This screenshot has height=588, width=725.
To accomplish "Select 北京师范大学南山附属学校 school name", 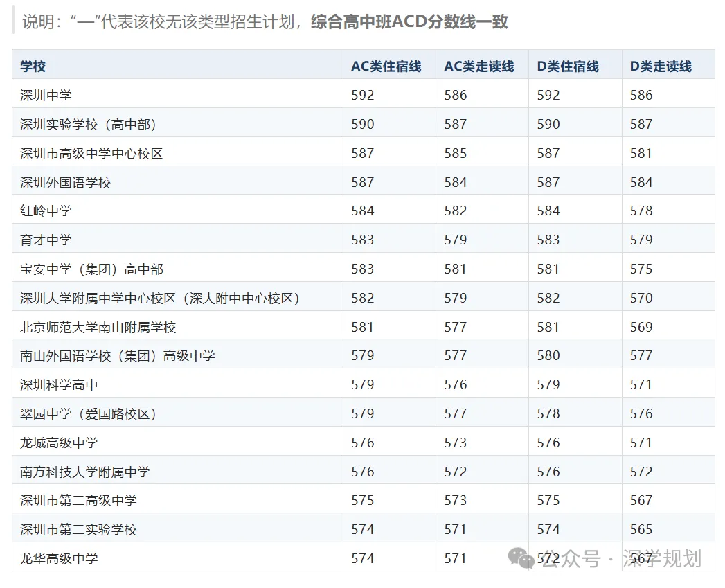I will click(98, 328).
